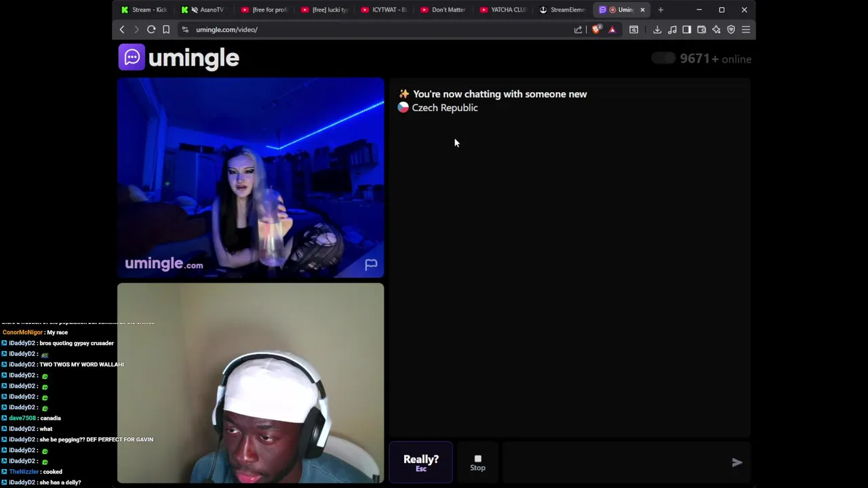This screenshot has width=868, height=488.
Task: Switch to the [free] lucki type YouTube tab
Action: click(x=325, y=9)
